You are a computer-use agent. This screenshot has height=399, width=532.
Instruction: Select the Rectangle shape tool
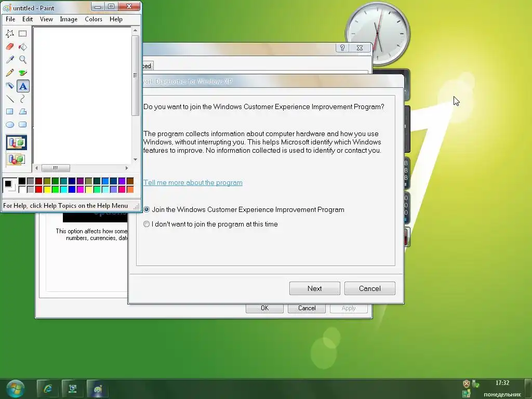coord(10,112)
